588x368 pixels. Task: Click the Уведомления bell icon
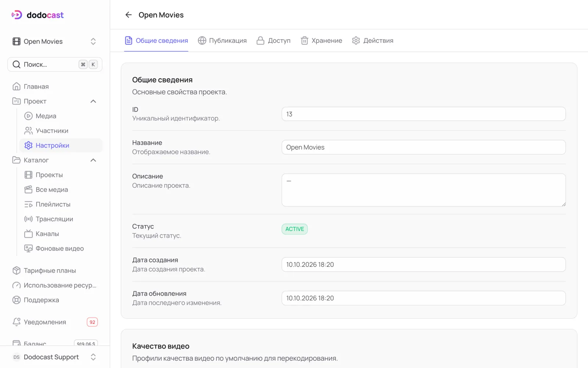17,322
